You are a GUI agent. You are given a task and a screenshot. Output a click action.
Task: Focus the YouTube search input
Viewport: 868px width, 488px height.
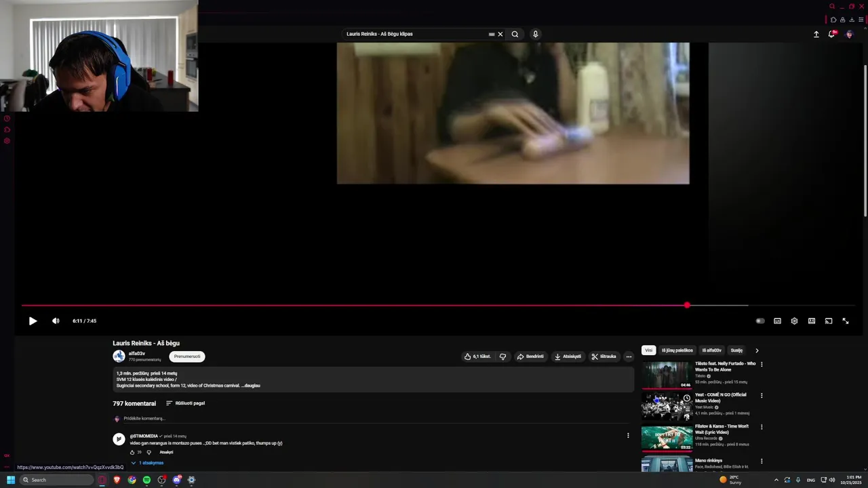coord(416,34)
